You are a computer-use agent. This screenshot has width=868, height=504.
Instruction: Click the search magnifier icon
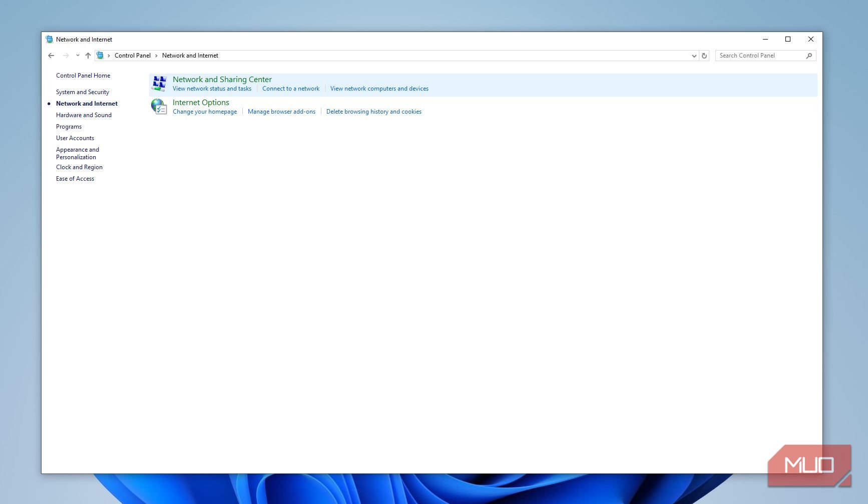(809, 56)
